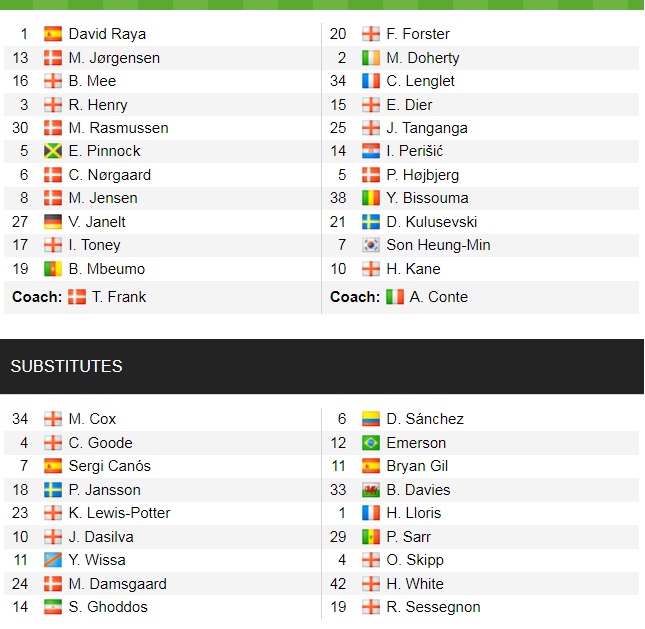This screenshot has width=645, height=629.
Task: Click the SUBSTITUTES section header
Action: click(66, 366)
